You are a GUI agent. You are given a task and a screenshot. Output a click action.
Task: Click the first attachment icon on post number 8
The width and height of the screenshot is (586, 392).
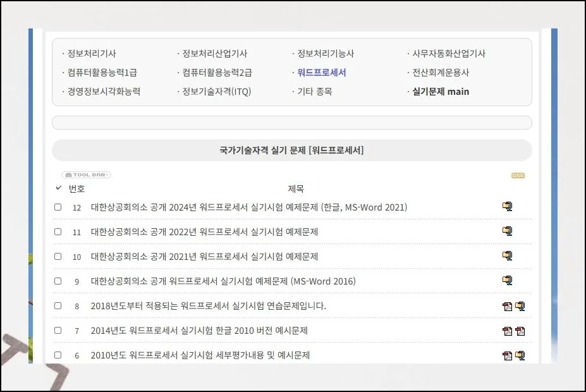click(506, 305)
